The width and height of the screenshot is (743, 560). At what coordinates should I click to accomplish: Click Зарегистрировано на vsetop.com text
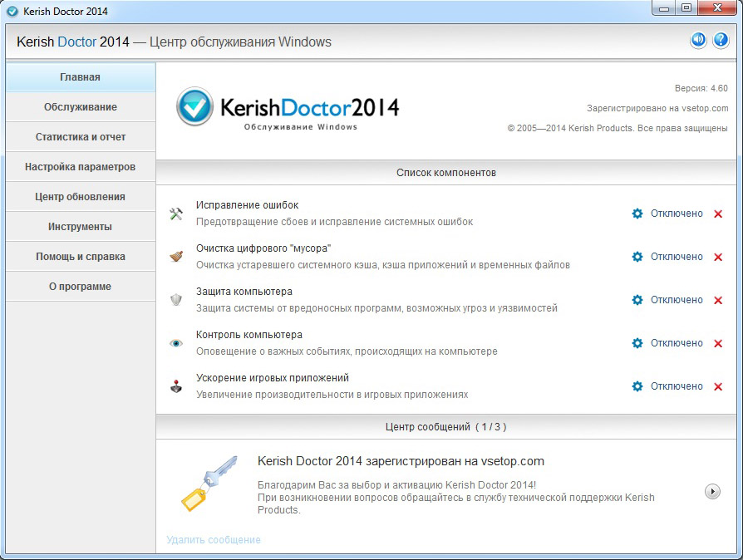click(657, 108)
